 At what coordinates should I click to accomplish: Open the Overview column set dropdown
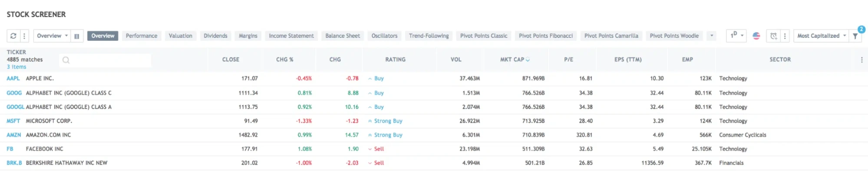[x=52, y=36]
